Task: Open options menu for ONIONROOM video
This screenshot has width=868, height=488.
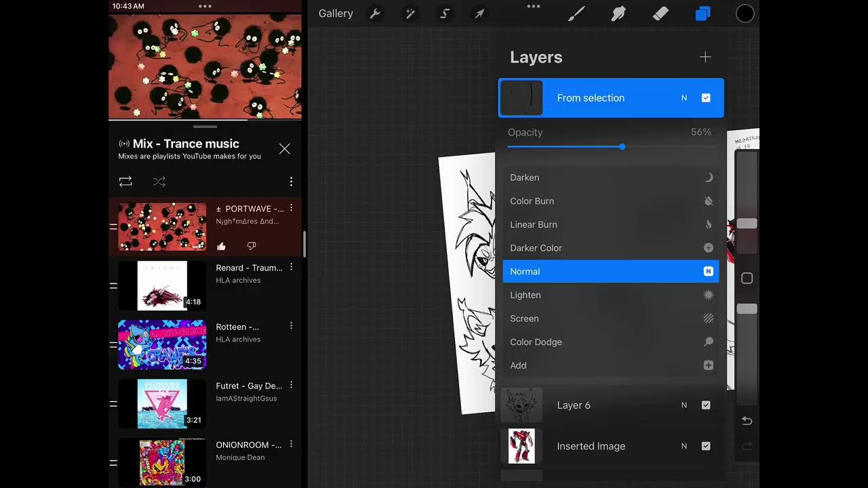Action: [x=291, y=444]
